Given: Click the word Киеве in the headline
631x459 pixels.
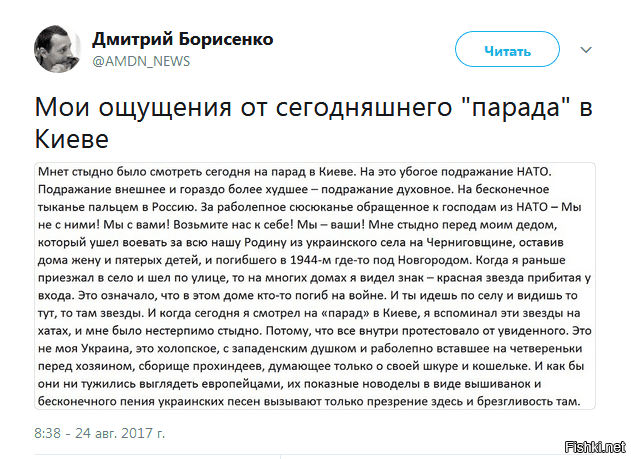Looking at the screenshot, I should (x=72, y=139).
